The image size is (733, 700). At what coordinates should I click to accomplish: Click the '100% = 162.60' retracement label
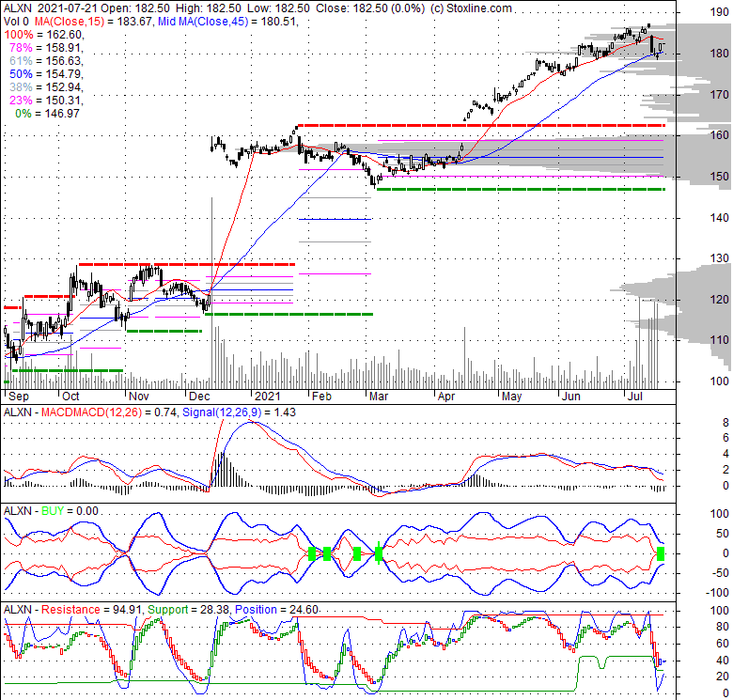(x=43, y=35)
